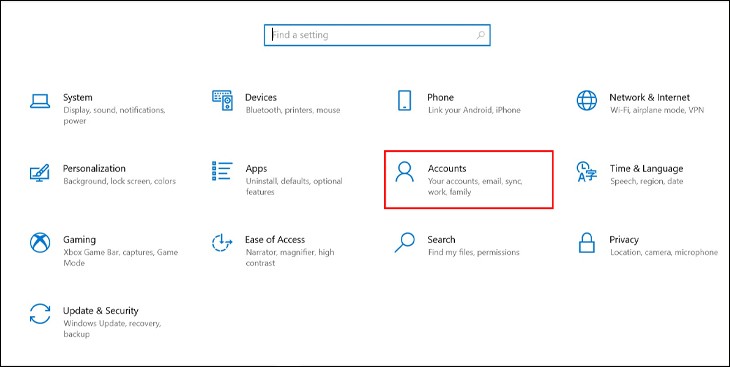Open the Ease of Access heading
Image resolution: width=730 pixels, height=367 pixels.
[275, 239]
